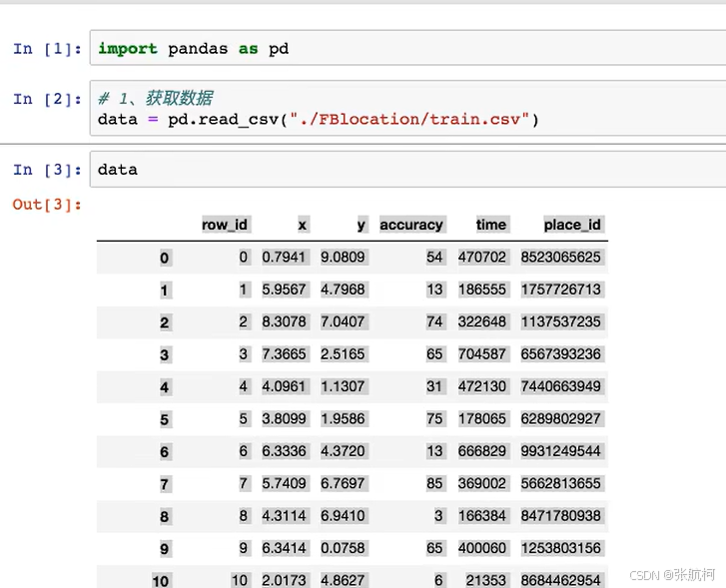Click place_id value 6289802927

[x=561, y=418]
